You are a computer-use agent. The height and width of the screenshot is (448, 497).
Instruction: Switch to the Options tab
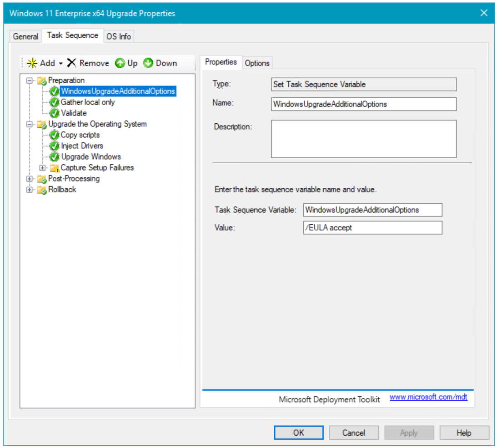(x=257, y=63)
